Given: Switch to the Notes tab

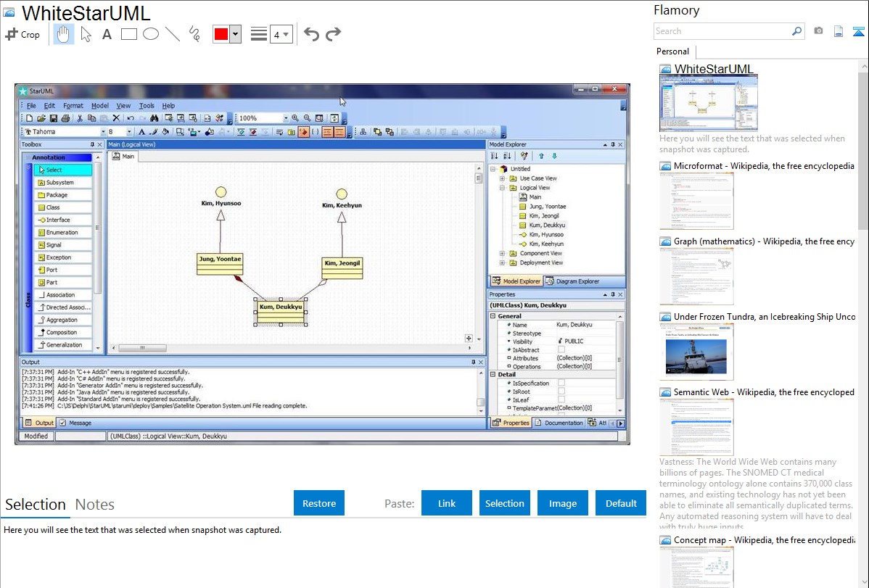Looking at the screenshot, I should point(95,505).
